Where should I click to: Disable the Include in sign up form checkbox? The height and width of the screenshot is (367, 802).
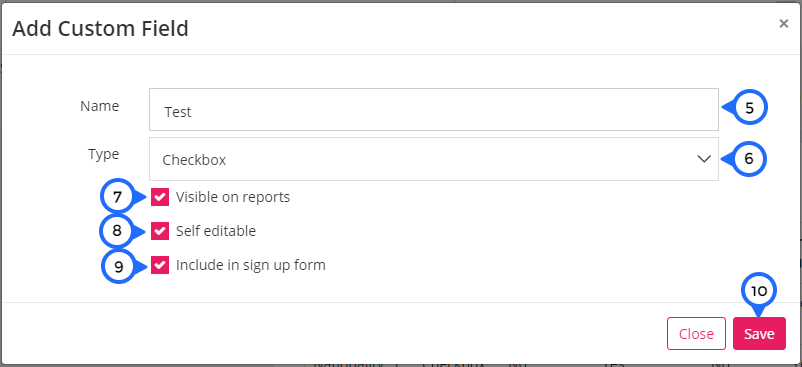(x=160, y=265)
